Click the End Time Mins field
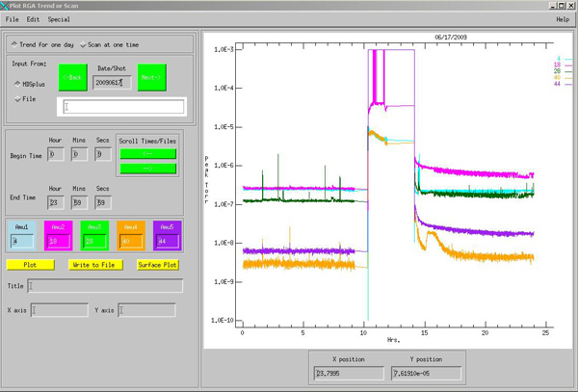This screenshot has width=578, height=392. [x=79, y=202]
